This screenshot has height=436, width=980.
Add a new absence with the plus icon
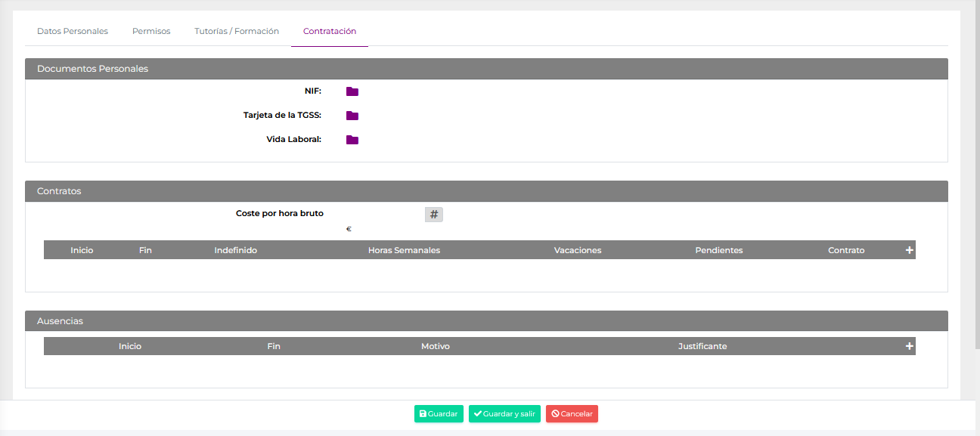[x=910, y=346]
